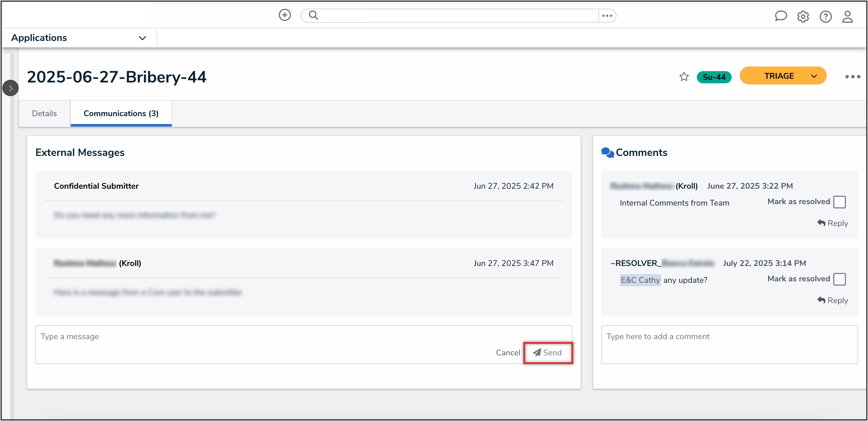Open the speech bubble messages icon
This screenshot has width=868, height=421.
click(x=780, y=16)
